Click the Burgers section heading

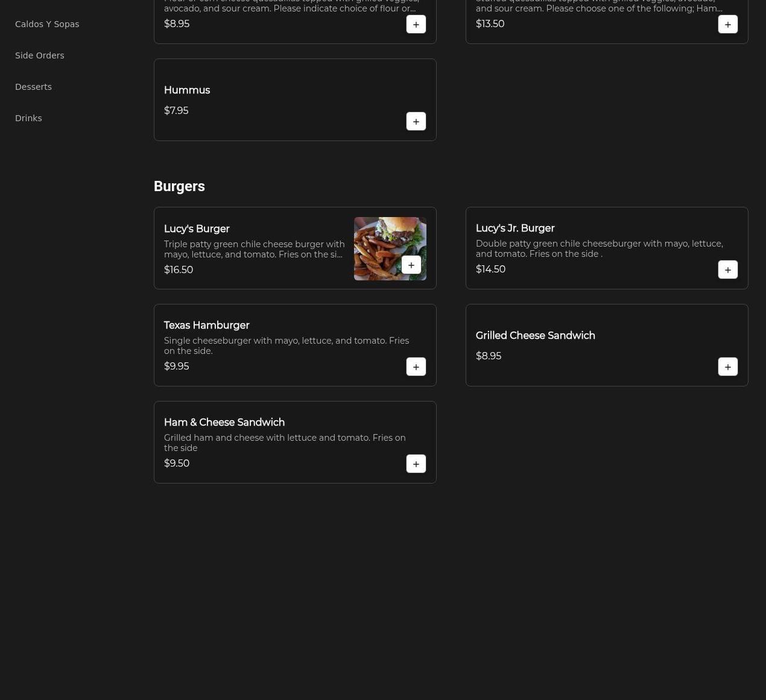[179, 186]
